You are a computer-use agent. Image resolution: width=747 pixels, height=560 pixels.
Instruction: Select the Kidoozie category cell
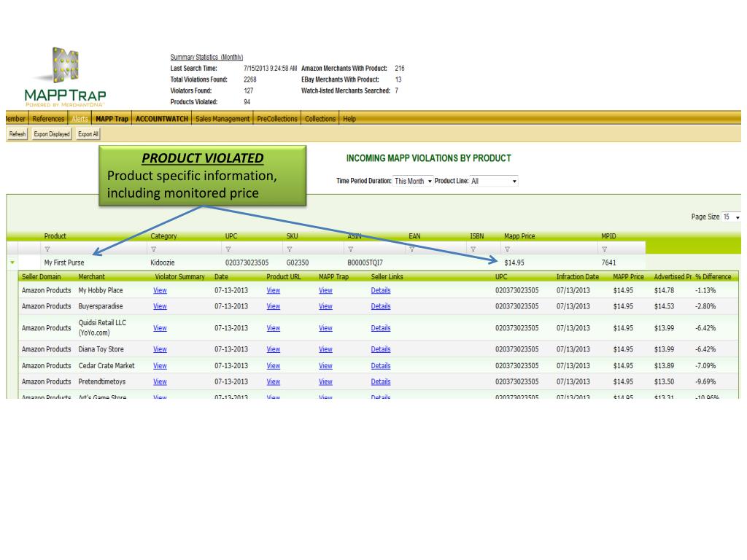[x=163, y=262]
